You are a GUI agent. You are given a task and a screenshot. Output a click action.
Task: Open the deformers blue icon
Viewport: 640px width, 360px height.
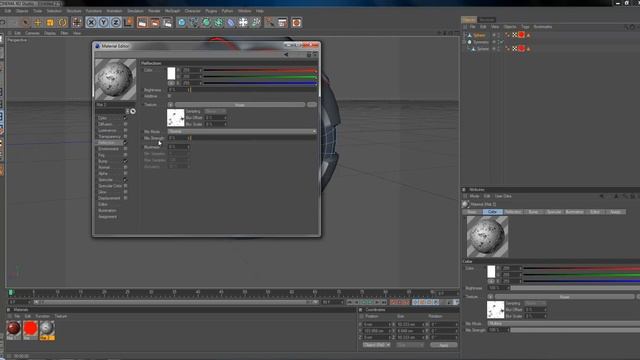tap(231, 22)
